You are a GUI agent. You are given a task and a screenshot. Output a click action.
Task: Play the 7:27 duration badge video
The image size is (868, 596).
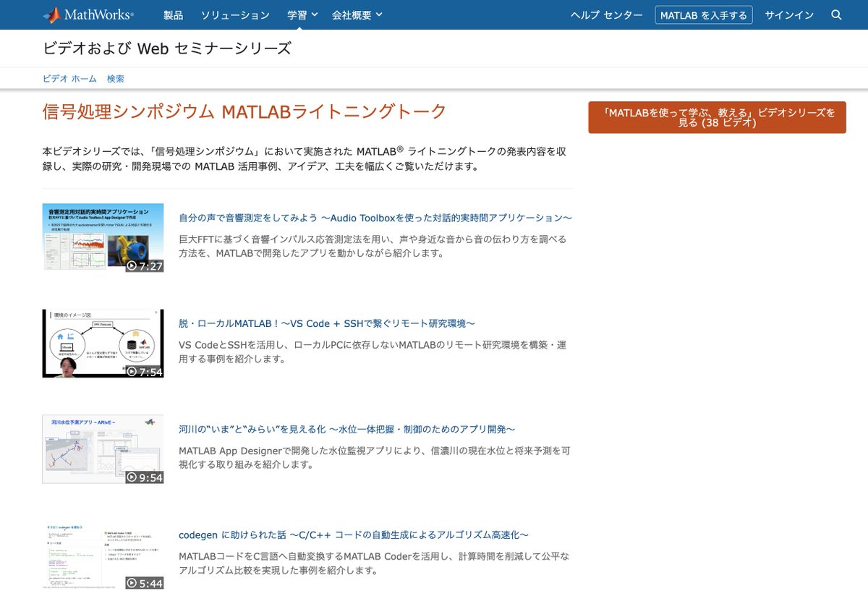point(144,265)
